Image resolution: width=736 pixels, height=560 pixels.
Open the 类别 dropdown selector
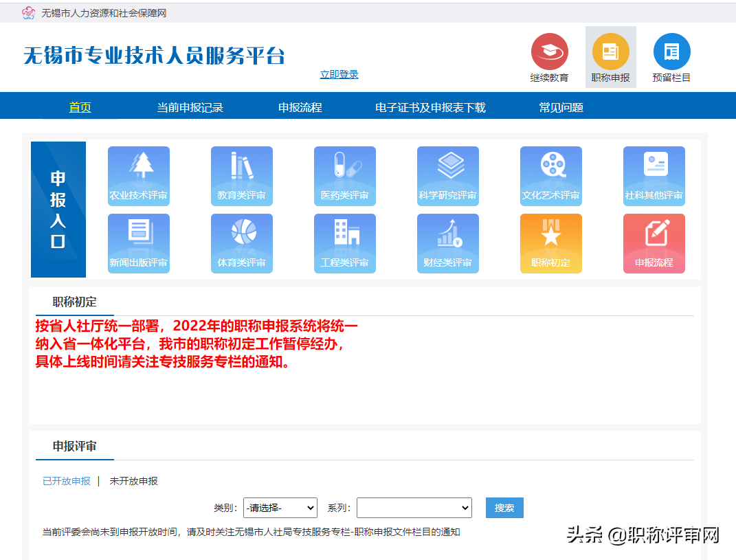280,507
